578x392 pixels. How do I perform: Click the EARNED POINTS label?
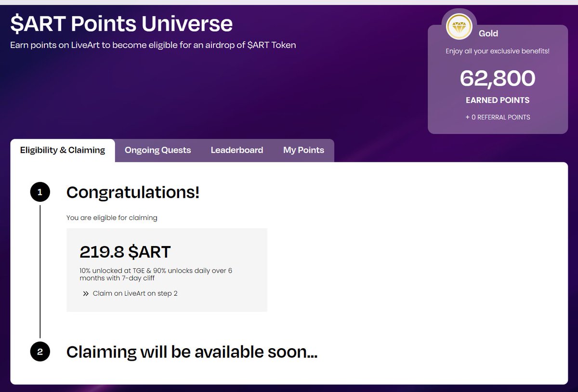coord(498,100)
